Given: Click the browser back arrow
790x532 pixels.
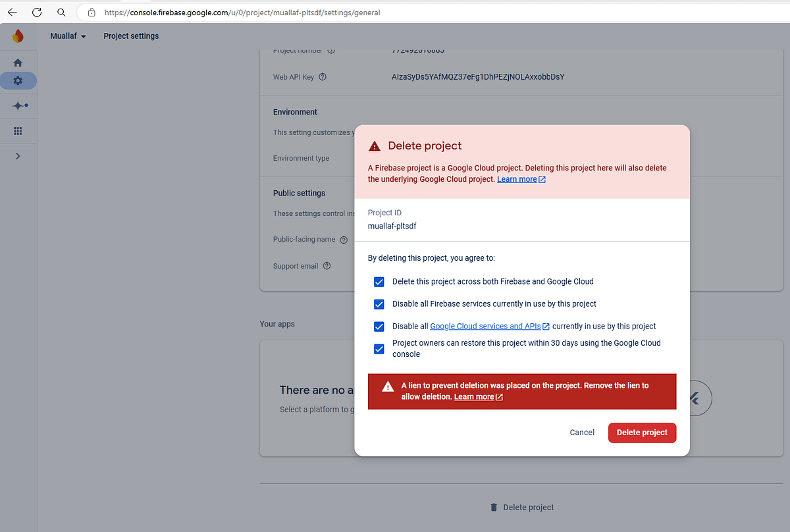Looking at the screenshot, I should 12,12.
